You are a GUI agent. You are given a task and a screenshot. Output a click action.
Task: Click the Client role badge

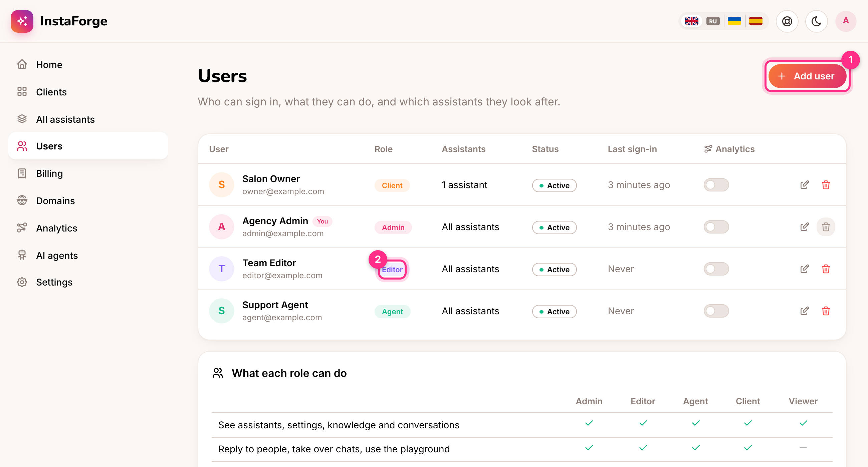392,185
